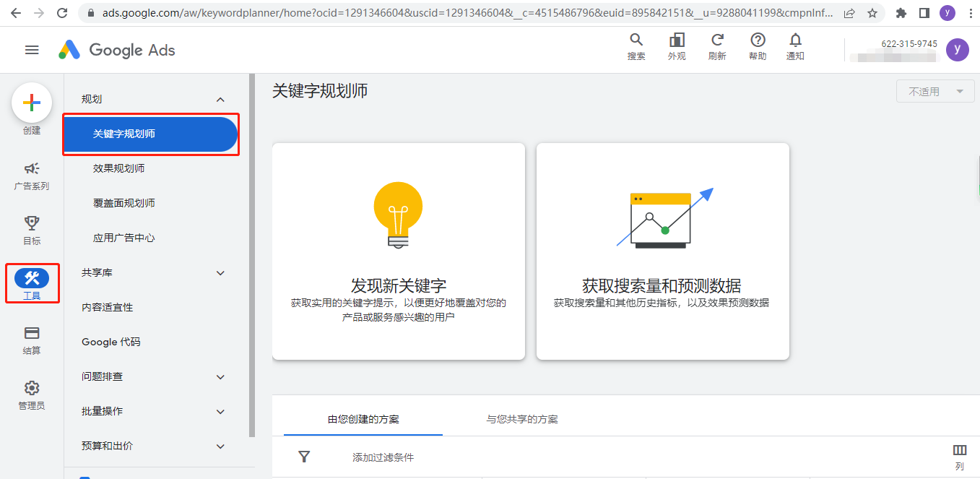The width and height of the screenshot is (980, 479).
Task: Expand the 问题排查 section
Action: click(x=221, y=376)
